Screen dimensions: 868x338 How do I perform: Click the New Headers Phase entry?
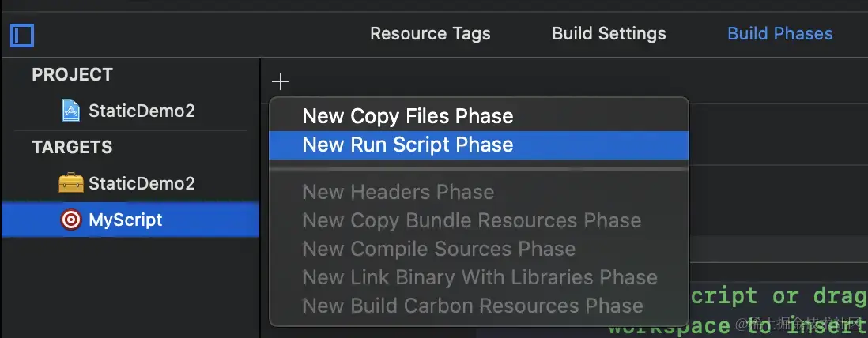(x=398, y=192)
